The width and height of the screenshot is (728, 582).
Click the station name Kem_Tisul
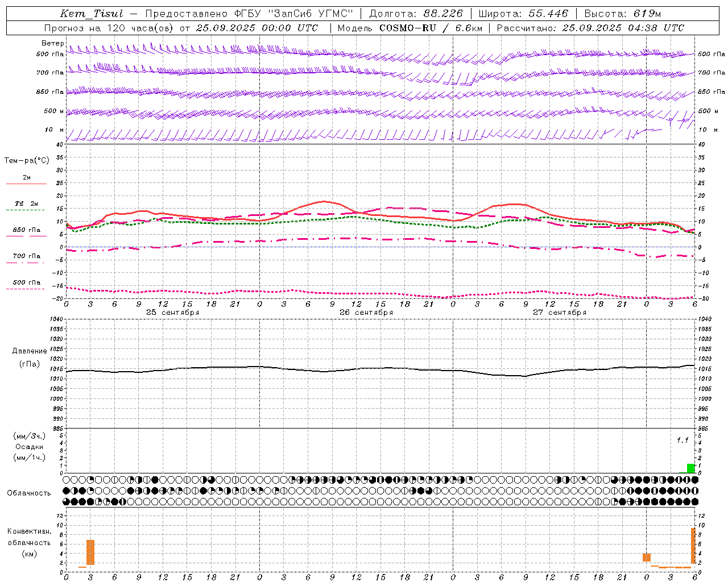pos(91,14)
